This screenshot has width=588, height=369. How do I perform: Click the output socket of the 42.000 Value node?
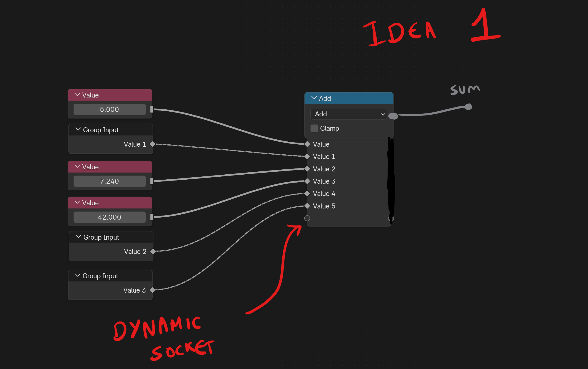point(152,217)
